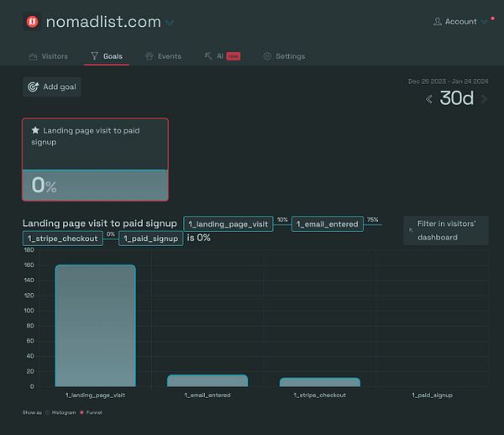Expand the nomadlist.com site dropdown
Image resolution: width=504 pixels, height=435 pixels.
click(x=170, y=23)
